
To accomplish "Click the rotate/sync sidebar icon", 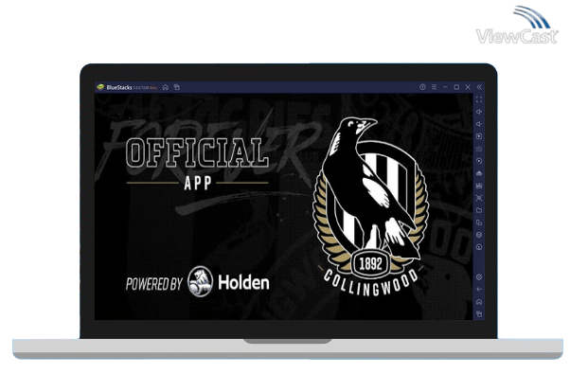I will point(479,247).
